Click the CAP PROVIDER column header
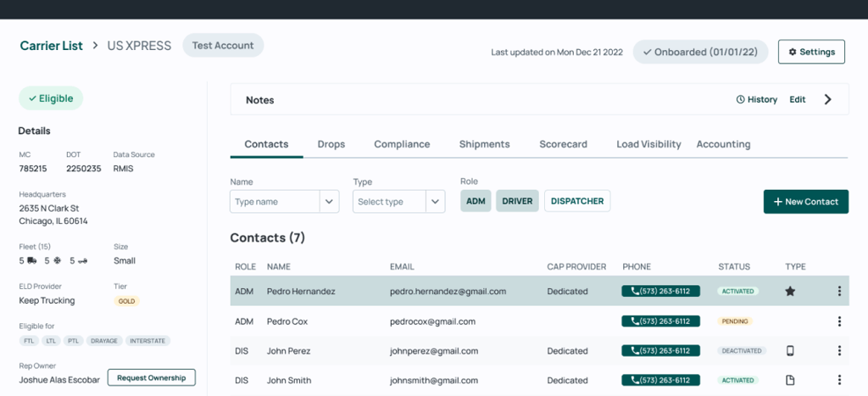868x396 pixels. [576, 266]
